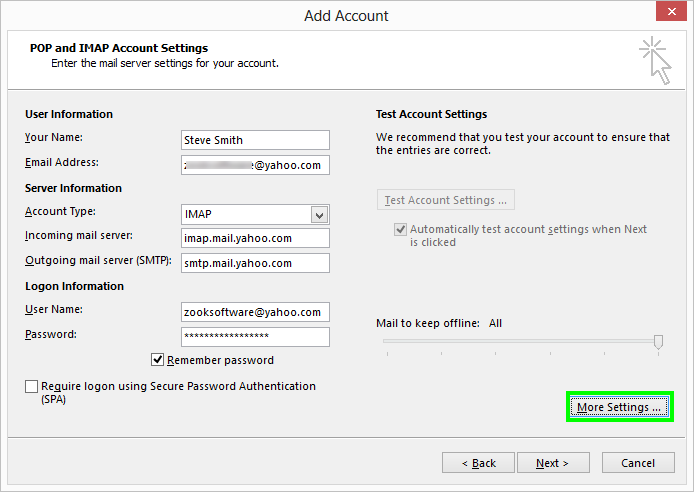Click the cursor wizard icon in header
694x492 pixels.
click(654, 59)
